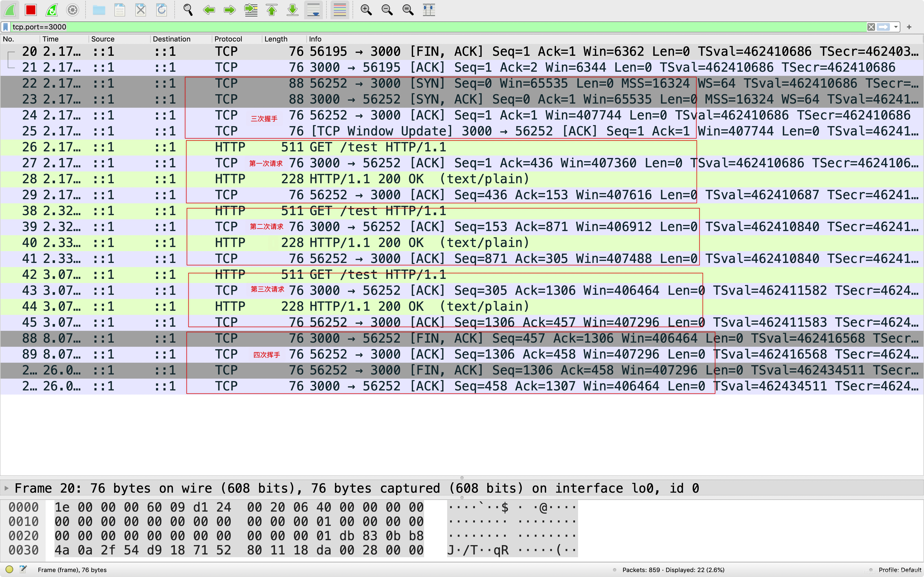
Task: Open filter bookmark menu
Action: [6, 27]
